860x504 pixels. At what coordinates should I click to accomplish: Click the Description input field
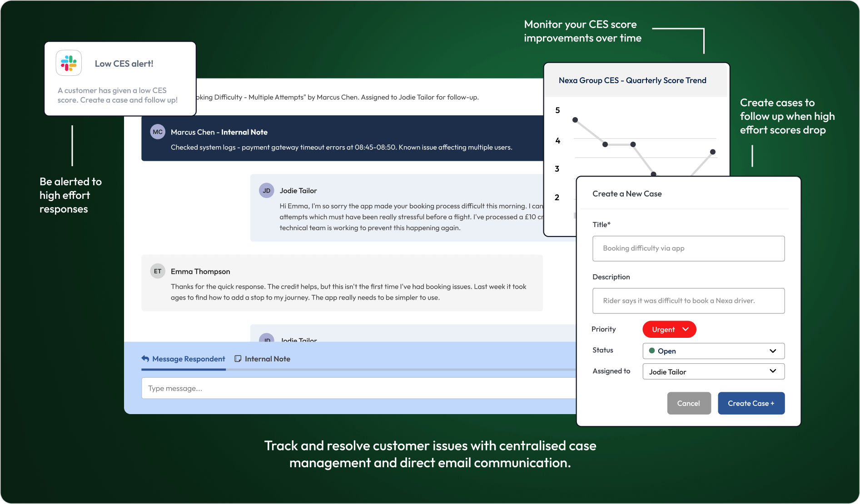tap(688, 301)
